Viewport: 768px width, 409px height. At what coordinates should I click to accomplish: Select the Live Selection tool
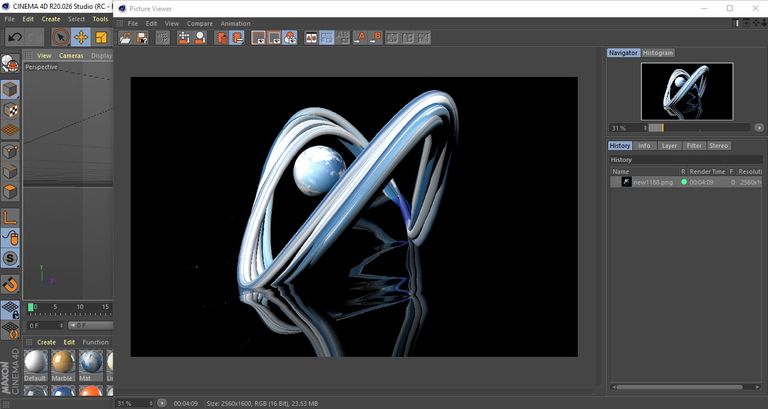61,37
